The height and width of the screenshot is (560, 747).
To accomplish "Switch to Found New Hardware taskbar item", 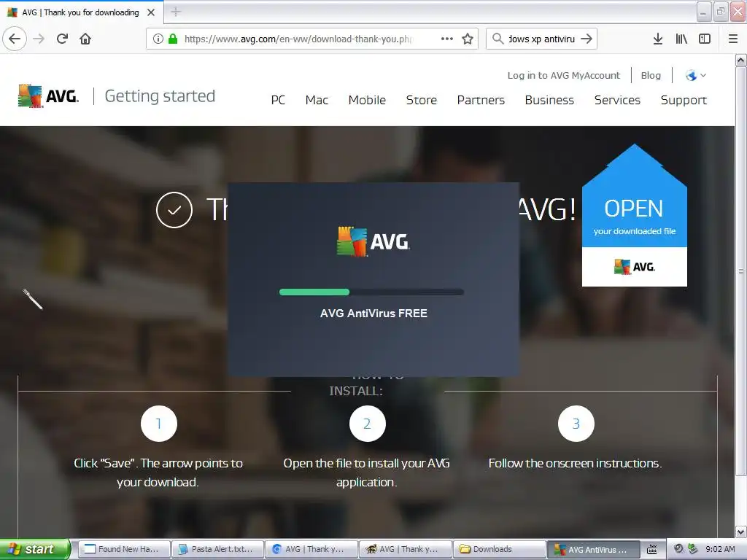I will coord(124,549).
